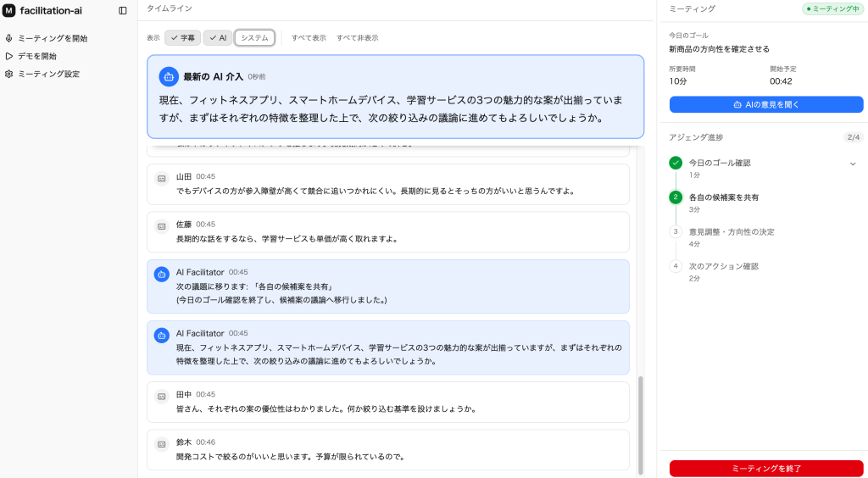This screenshot has width=868, height=478.
Task: Click すべて非表示 to hide all
Action: [x=358, y=37]
